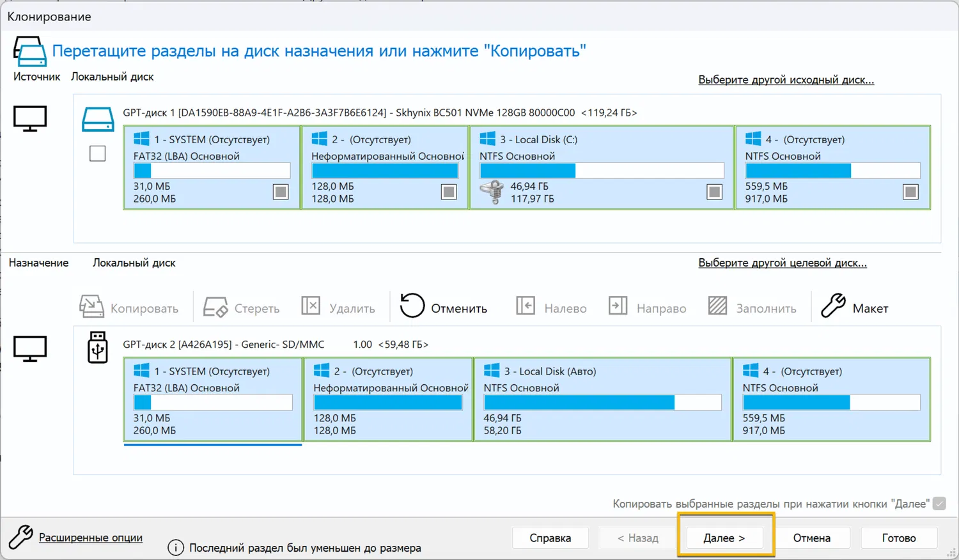Toggle the source disk 1 main checkbox
Image resolution: width=959 pixels, height=560 pixels.
[97, 153]
